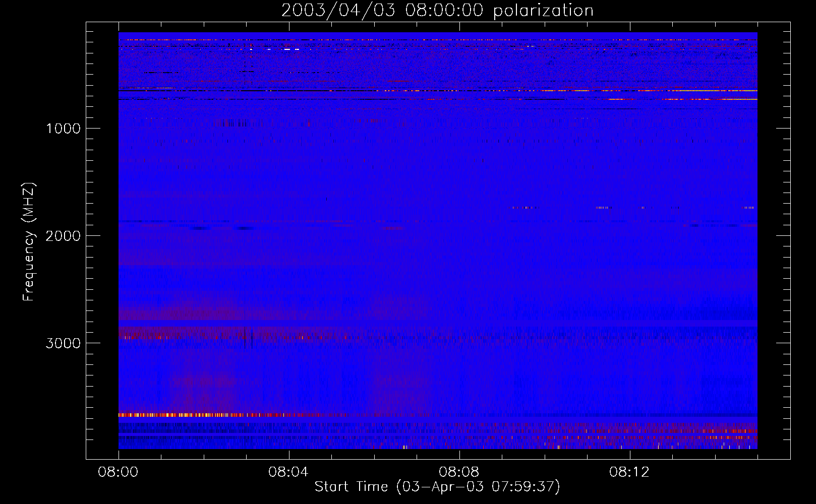Viewport: 816px width, 504px height.
Task: Click the 08:04 time tick label
Action: pos(288,472)
